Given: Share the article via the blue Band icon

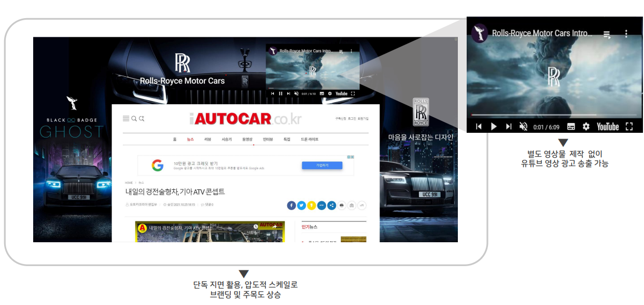Looking at the screenshot, I should pos(321,205).
